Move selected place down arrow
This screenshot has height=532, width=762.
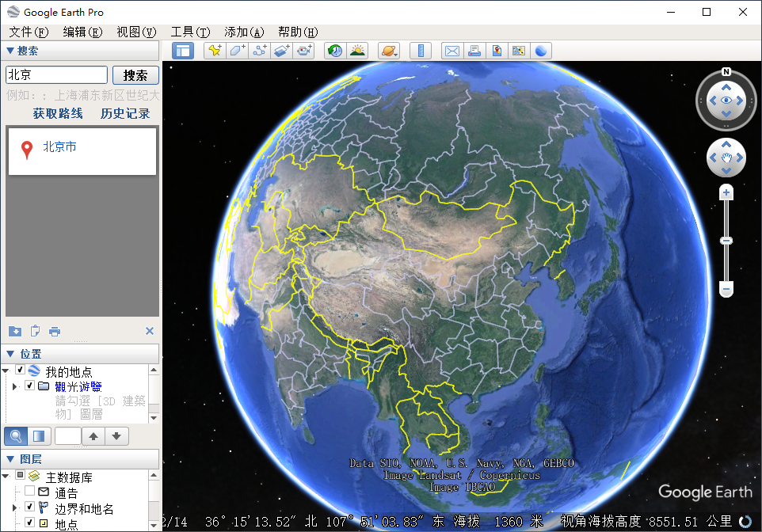point(116,436)
